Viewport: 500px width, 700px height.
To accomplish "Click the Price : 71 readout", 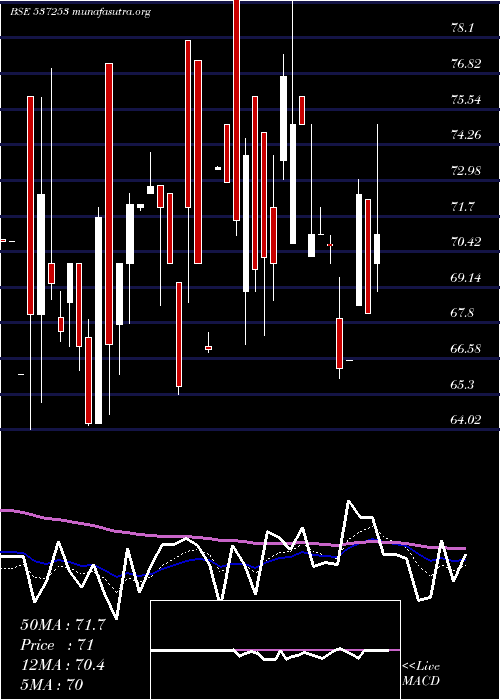I will (57, 645).
